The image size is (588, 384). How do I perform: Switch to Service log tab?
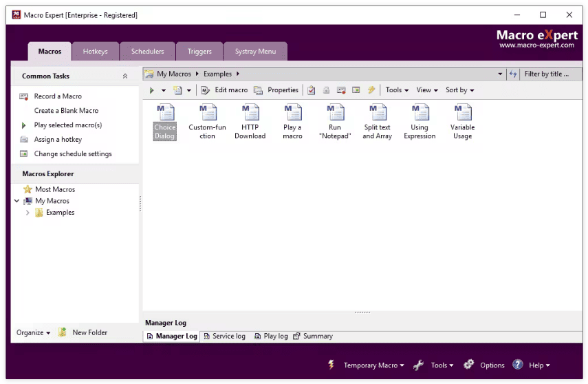(x=225, y=337)
